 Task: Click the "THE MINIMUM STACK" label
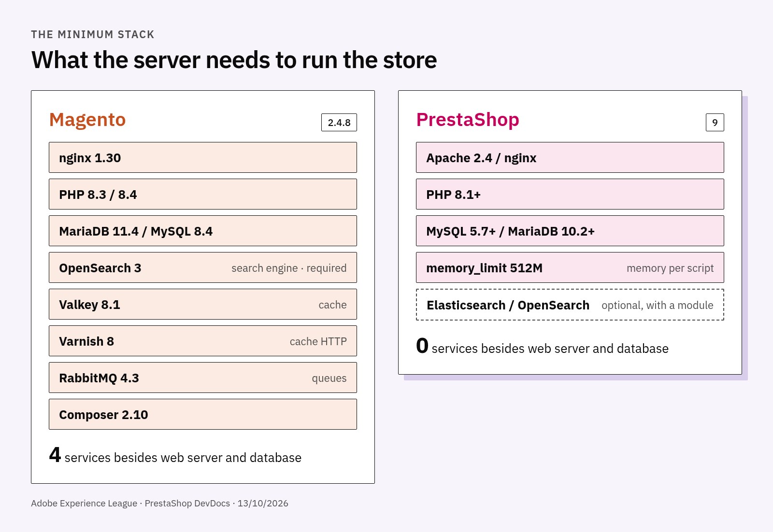93,35
